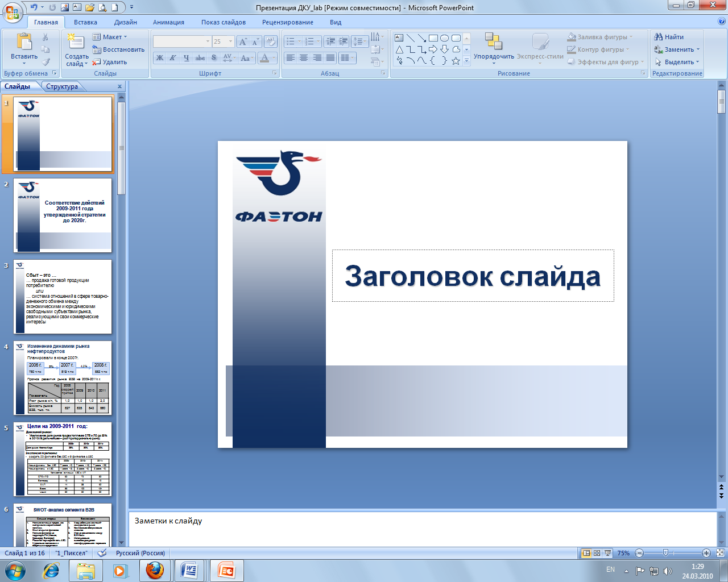Viewport: 728px width, 582px height.
Task: Run spell check from status bar icon
Action: [102, 553]
